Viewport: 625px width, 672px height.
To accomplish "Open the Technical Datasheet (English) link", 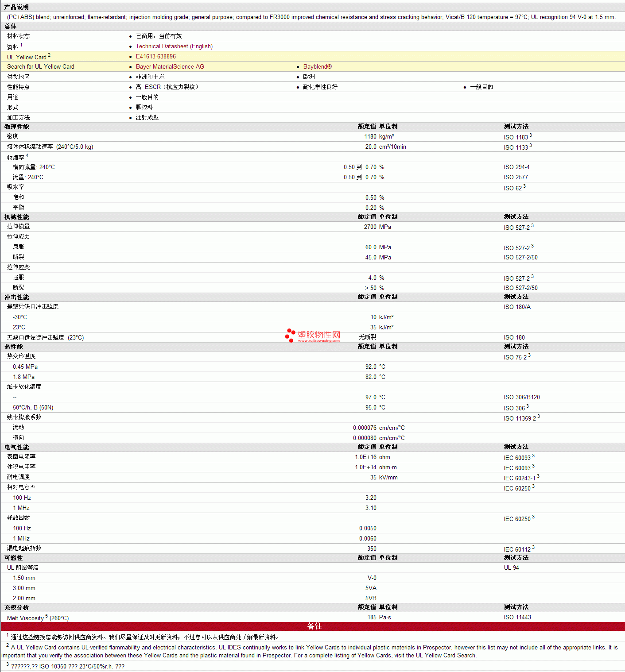I will pyautogui.click(x=174, y=46).
